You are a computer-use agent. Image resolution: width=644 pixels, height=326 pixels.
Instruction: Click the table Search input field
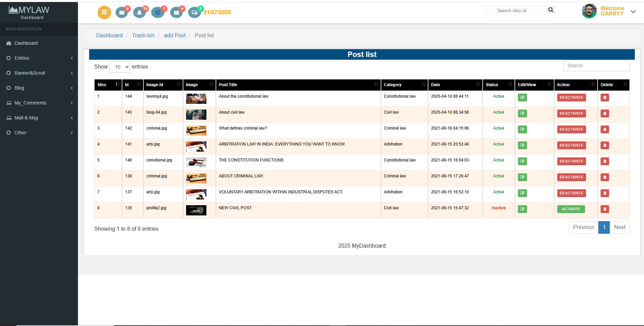coord(596,65)
